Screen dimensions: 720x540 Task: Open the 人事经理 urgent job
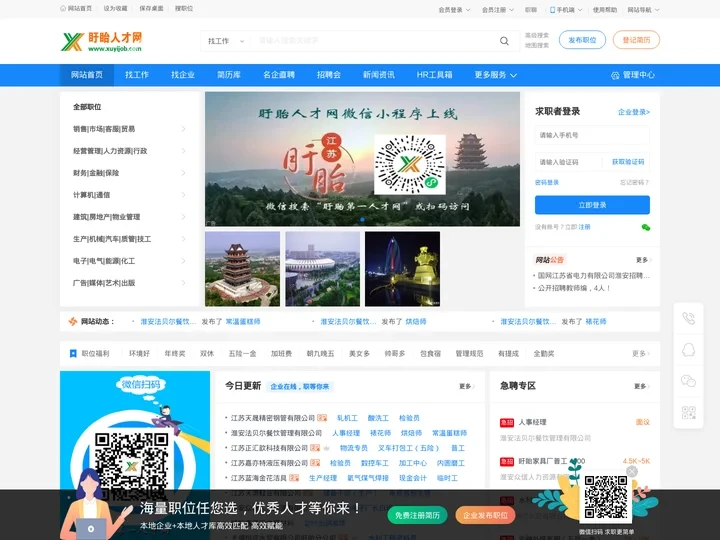[533, 422]
